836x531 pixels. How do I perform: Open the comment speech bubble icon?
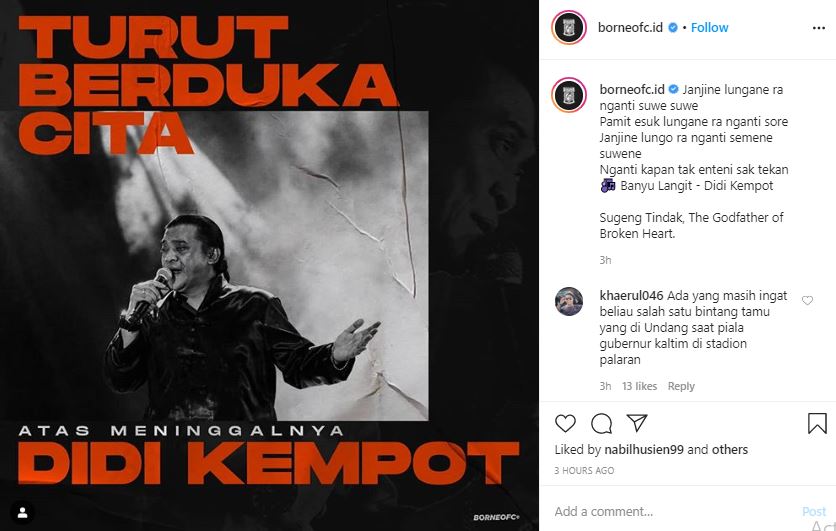tap(601, 423)
